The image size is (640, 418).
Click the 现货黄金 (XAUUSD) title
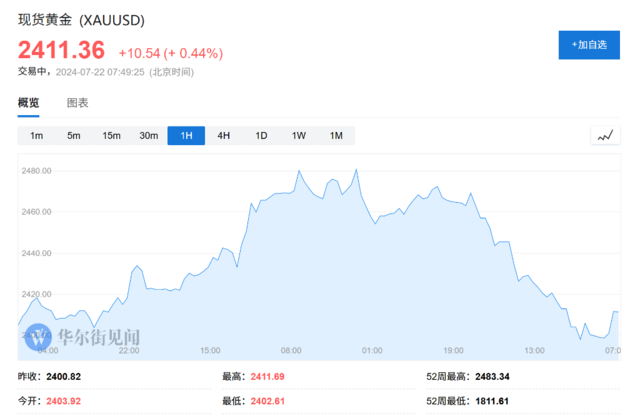click(81, 20)
